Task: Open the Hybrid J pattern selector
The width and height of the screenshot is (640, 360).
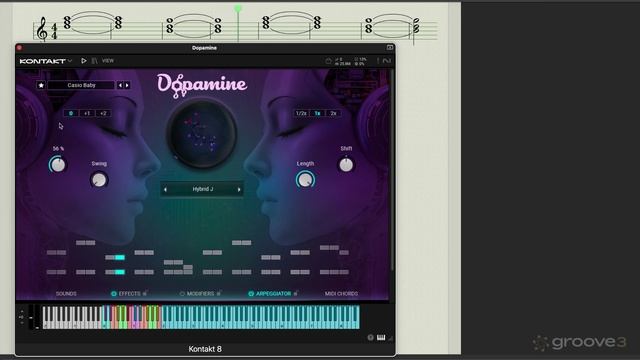Action: pyautogui.click(x=202, y=189)
